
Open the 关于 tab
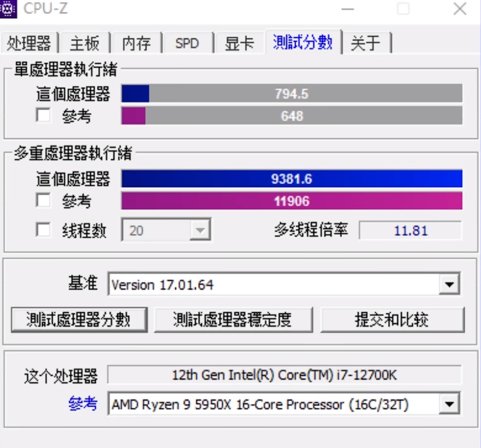pos(366,43)
